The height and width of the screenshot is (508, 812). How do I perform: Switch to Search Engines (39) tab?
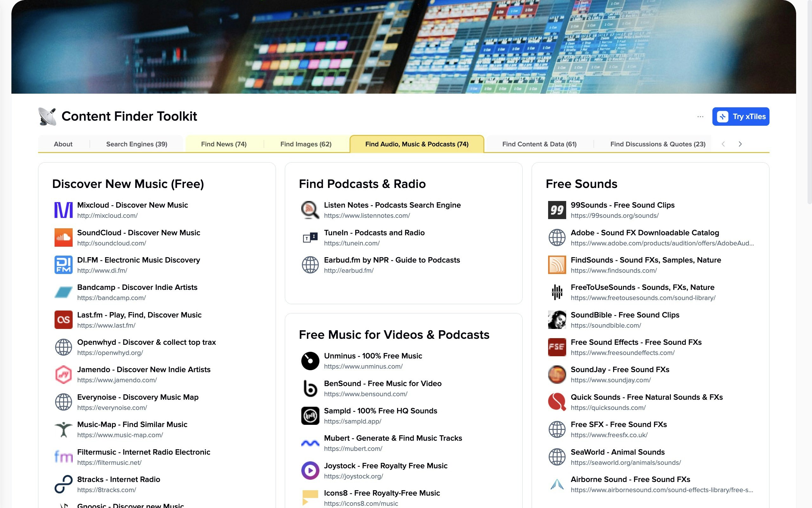click(137, 144)
